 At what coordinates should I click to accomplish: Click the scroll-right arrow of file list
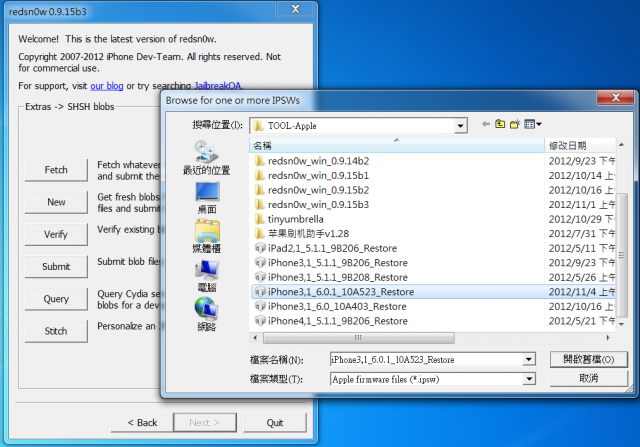[x=608, y=338]
